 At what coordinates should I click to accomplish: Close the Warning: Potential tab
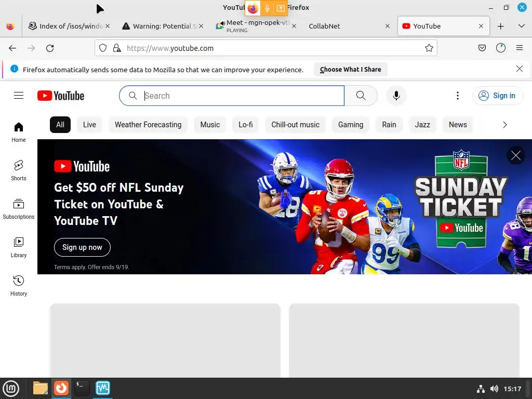(201, 26)
